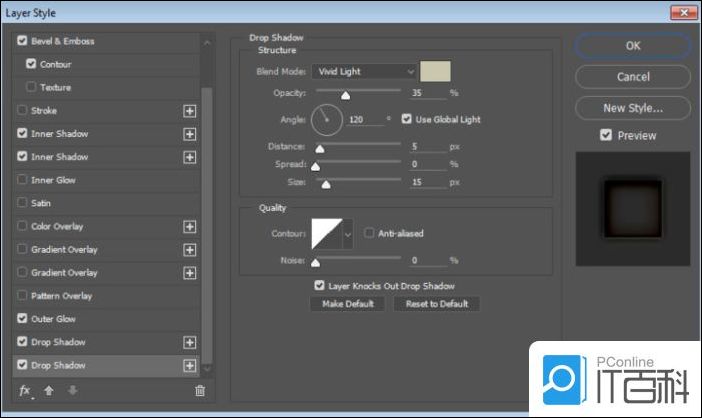
Task: Click the style preview thumbnail
Action: (x=633, y=209)
